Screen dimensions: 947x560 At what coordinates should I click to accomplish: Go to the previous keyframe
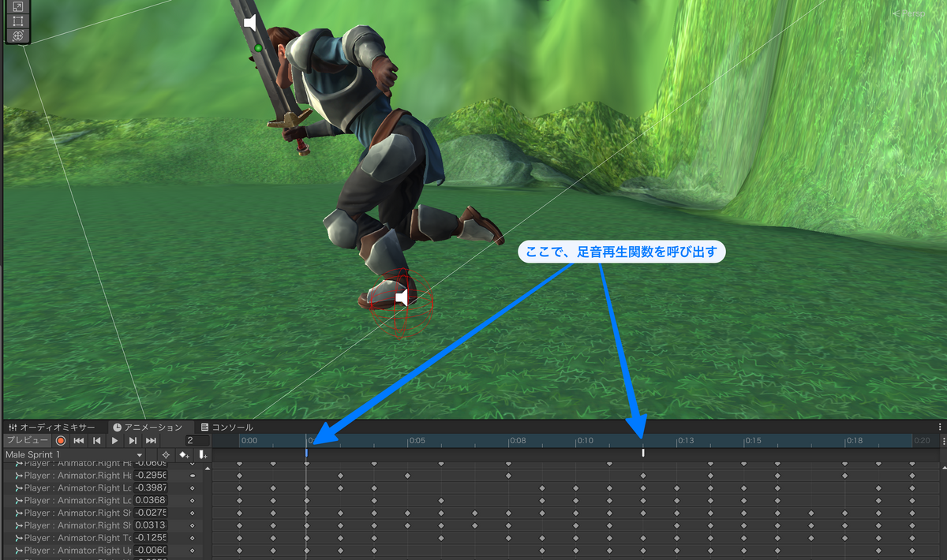[x=97, y=440]
